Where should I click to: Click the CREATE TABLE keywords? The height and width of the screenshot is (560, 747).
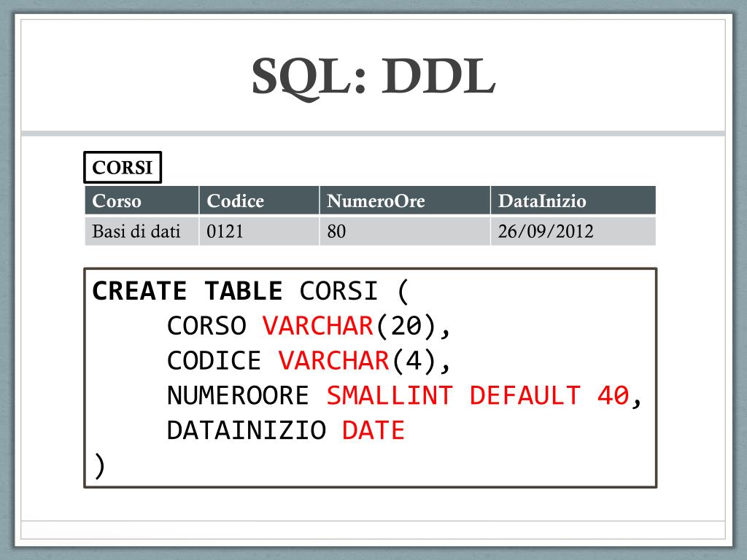187,291
